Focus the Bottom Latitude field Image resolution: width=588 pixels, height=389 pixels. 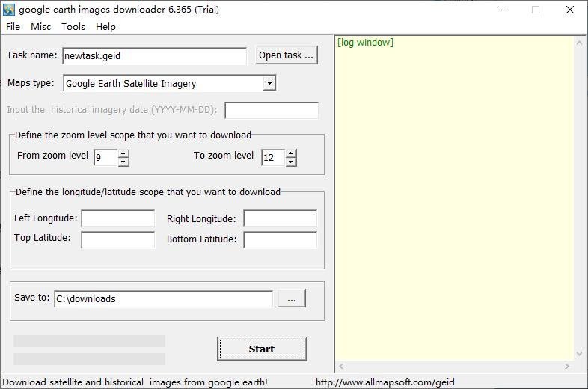pos(280,239)
